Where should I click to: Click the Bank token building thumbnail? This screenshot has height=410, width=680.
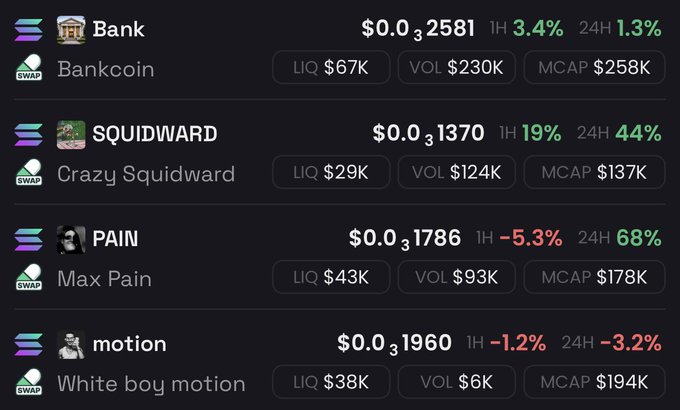pyautogui.click(x=71, y=30)
